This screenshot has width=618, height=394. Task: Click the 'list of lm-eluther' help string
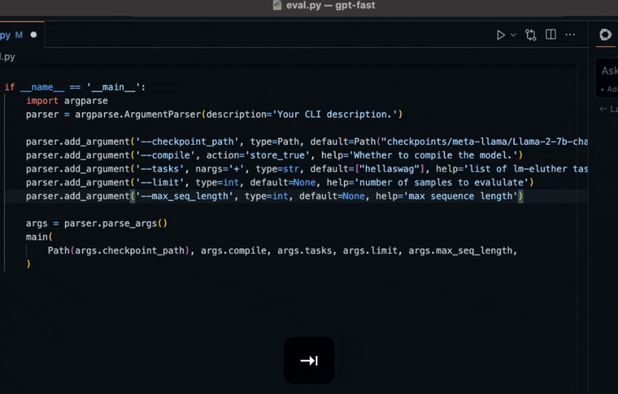526,169
